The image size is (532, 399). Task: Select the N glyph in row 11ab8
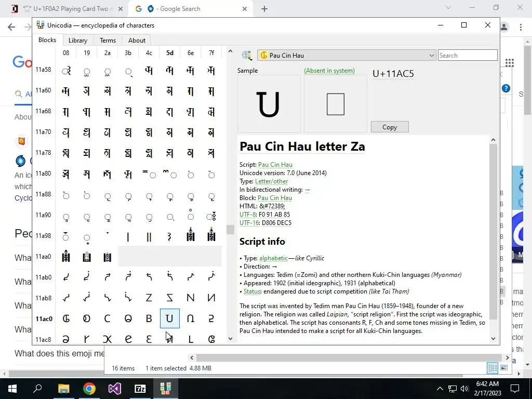coord(191,298)
